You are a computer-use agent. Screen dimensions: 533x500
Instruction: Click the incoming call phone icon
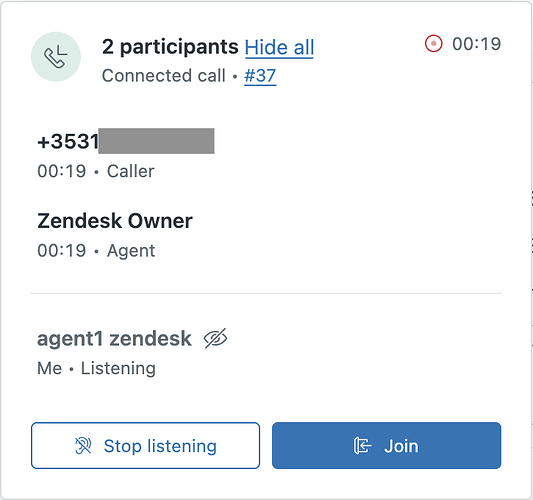pos(56,57)
